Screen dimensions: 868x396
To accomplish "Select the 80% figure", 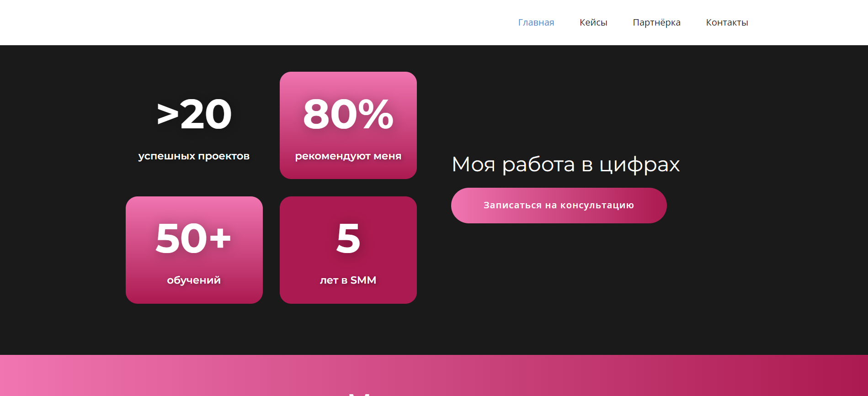I will click(x=348, y=114).
